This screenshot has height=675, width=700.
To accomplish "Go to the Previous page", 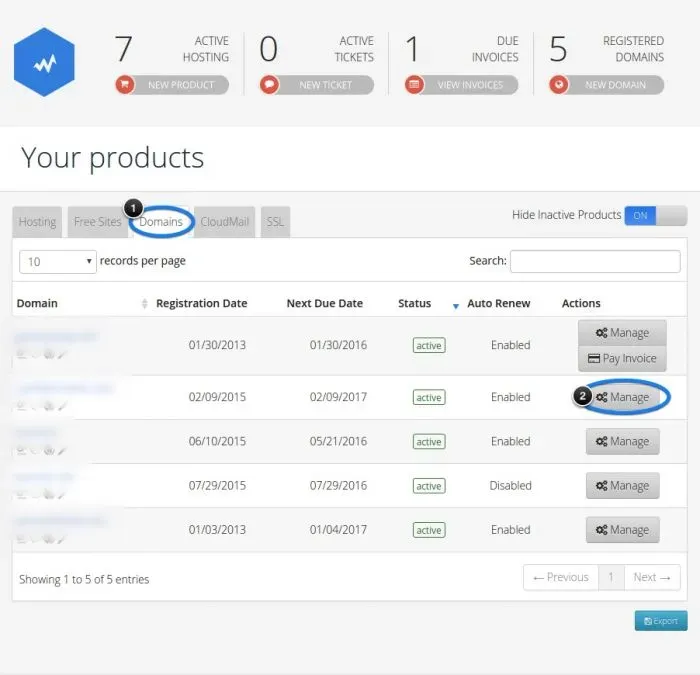I will pos(561,577).
